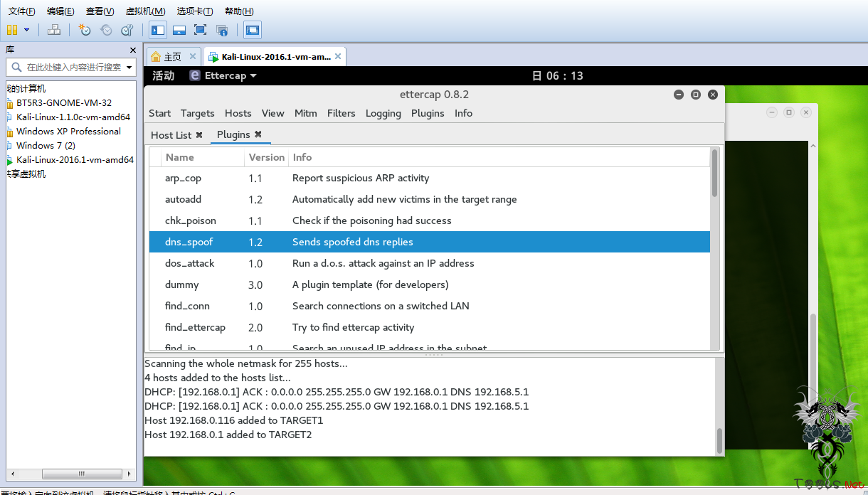Viewport: 868px width, 495px height.
Task: Toggle the thumbnail bar icon
Action: 179,30
